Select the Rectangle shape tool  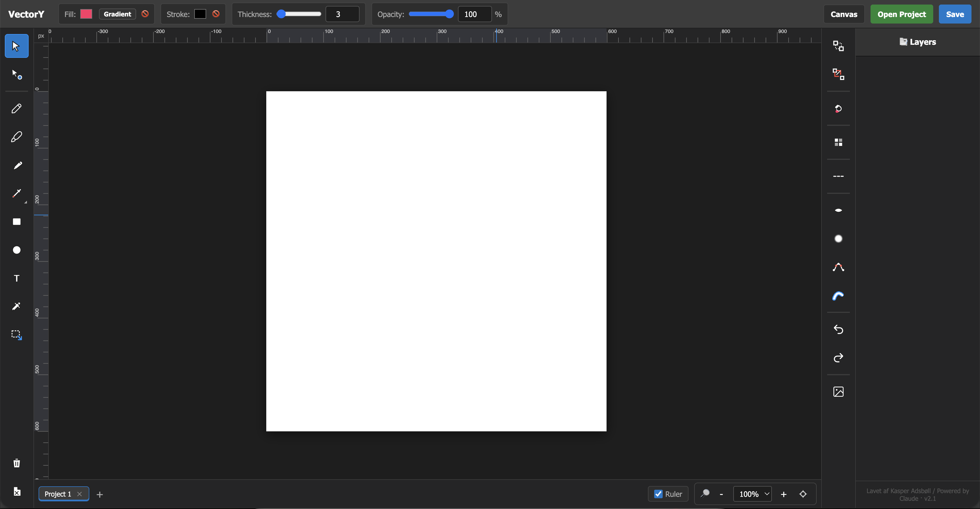(x=17, y=222)
